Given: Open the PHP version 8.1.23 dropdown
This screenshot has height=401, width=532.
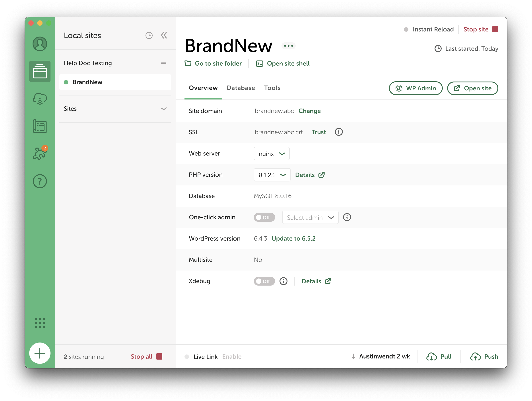Looking at the screenshot, I should coord(272,175).
